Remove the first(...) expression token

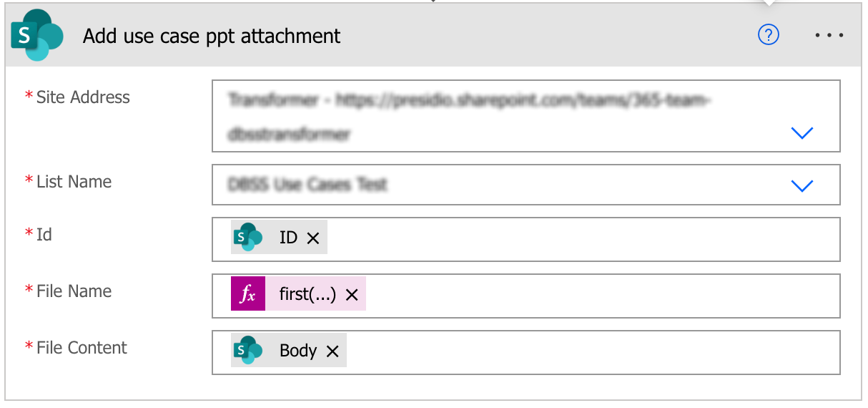351,294
